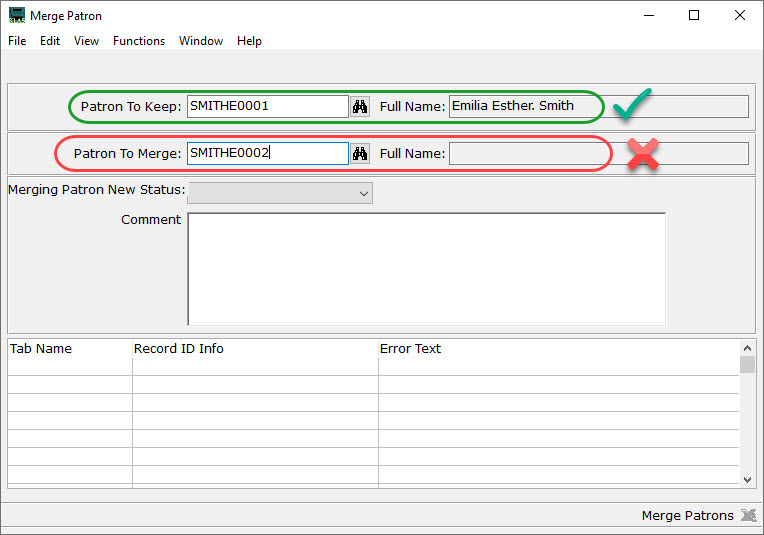The image size is (764, 535).
Task: Open the Functions menu
Action: coord(139,41)
